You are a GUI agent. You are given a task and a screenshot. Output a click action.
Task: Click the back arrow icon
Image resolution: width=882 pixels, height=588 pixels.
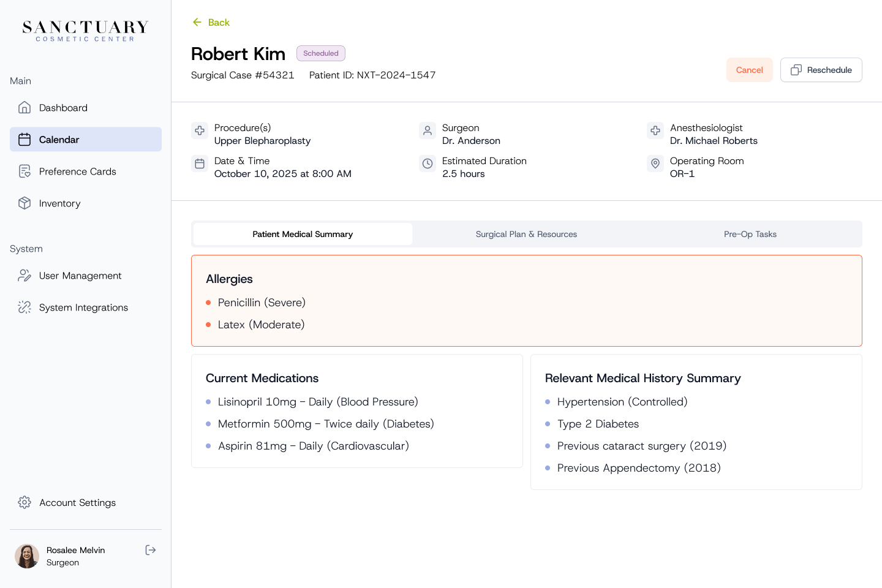[x=197, y=22]
